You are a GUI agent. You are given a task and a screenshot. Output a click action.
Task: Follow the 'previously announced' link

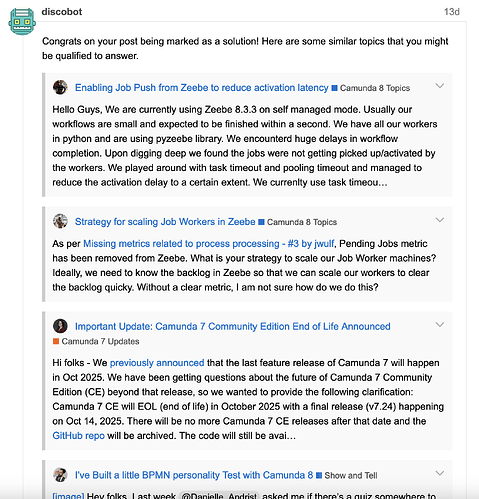157,363
